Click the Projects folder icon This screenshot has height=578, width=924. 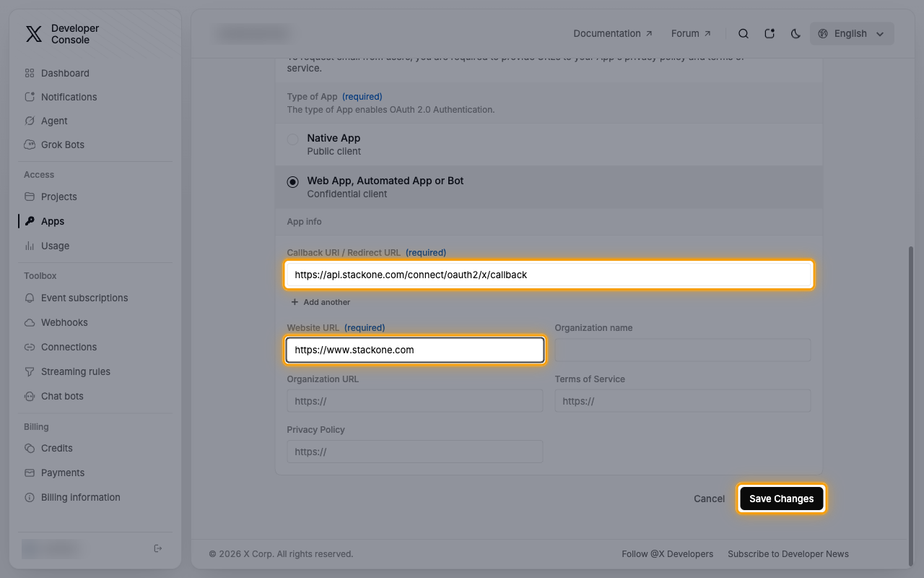coord(30,197)
